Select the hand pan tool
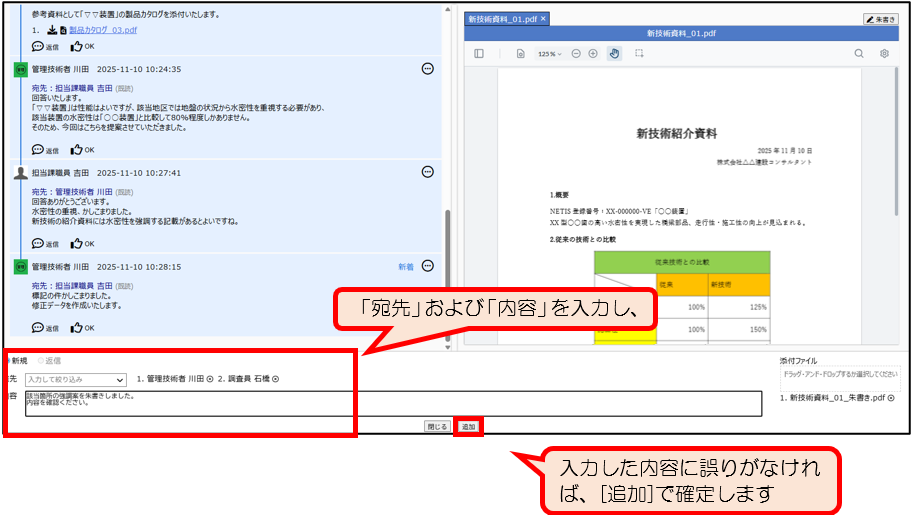The height and width of the screenshot is (517, 913). (x=614, y=53)
